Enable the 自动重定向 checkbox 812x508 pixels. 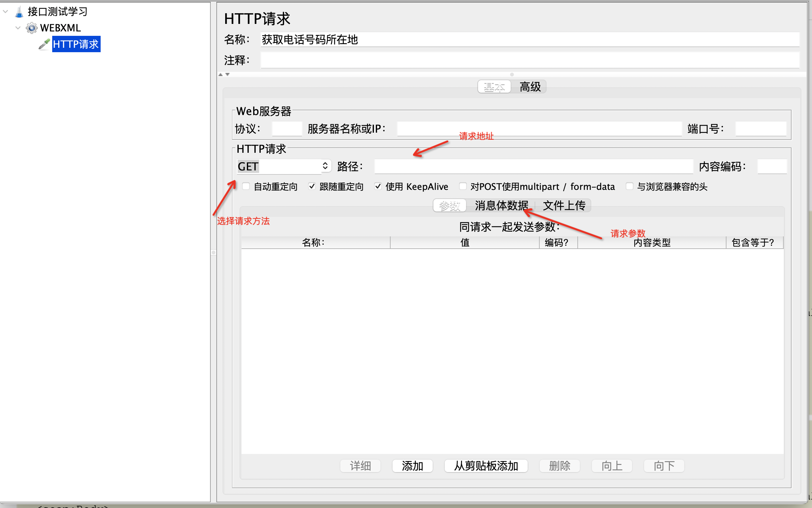pyautogui.click(x=246, y=186)
